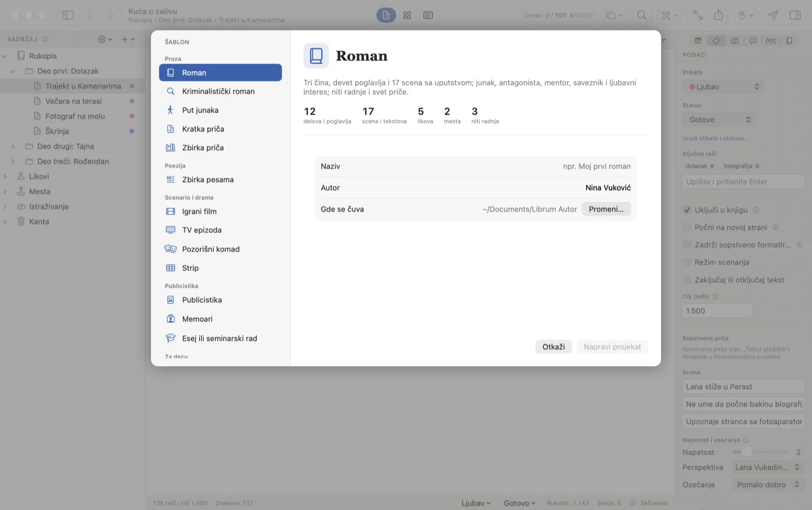
Task: Open inspector notes tab icon
Action: pyautogui.click(x=698, y=41)
